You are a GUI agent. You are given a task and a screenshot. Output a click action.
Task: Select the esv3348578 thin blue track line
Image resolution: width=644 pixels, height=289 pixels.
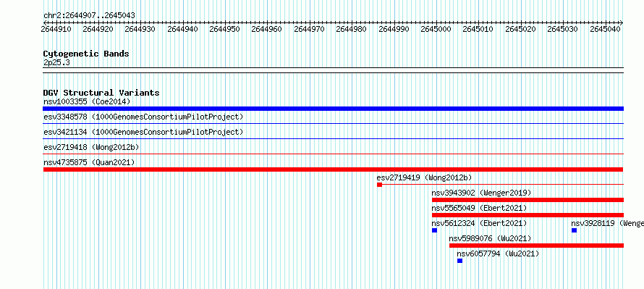pyautogui.click(x=333, y=123)
